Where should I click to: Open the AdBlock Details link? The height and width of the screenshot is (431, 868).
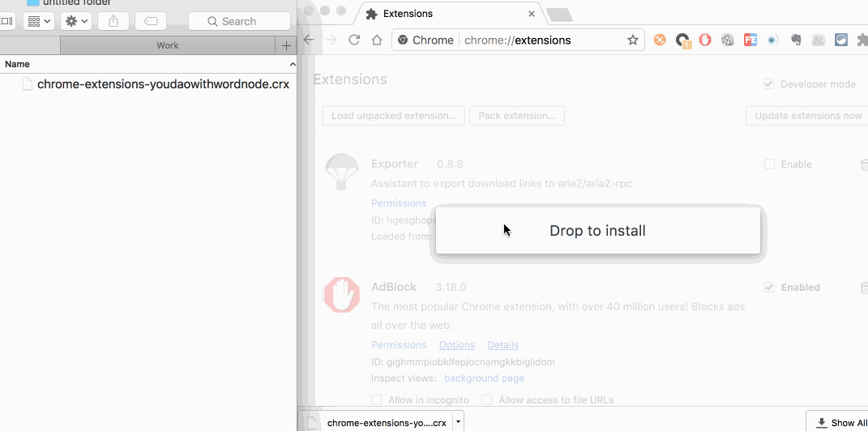(x=502, y=344)
